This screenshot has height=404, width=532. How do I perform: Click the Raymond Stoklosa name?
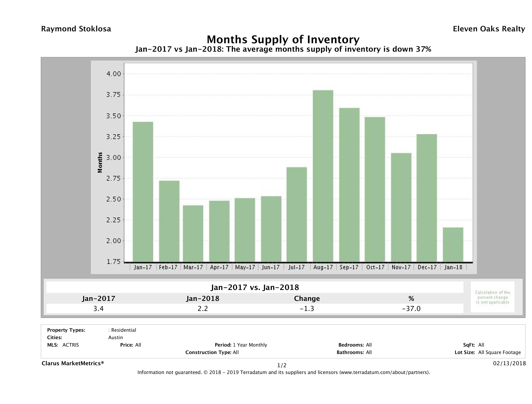pyautogui.click(x=76, y=29)
